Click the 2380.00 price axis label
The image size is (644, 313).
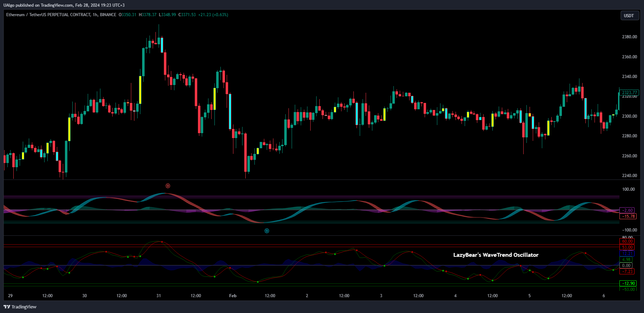tap(629, 37)
